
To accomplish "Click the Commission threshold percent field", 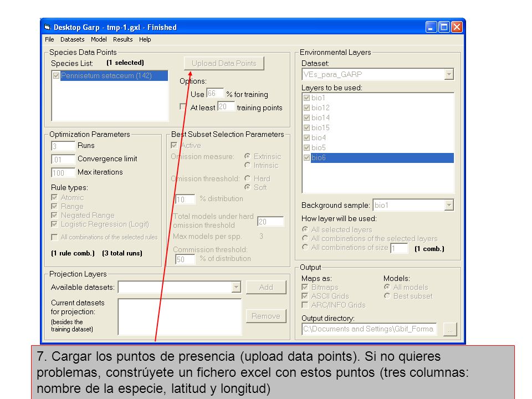I will pos(185,259).
